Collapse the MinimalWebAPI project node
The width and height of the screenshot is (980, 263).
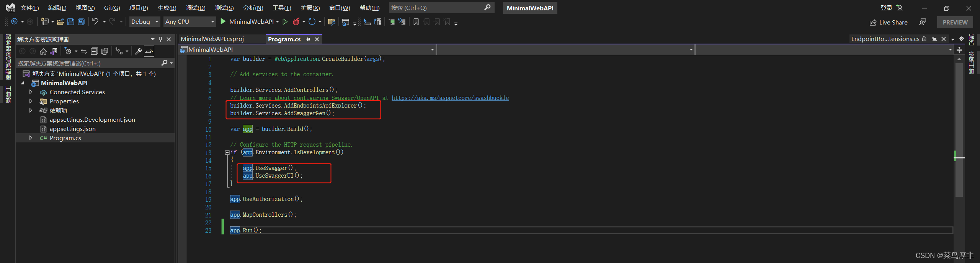point(23,83)
